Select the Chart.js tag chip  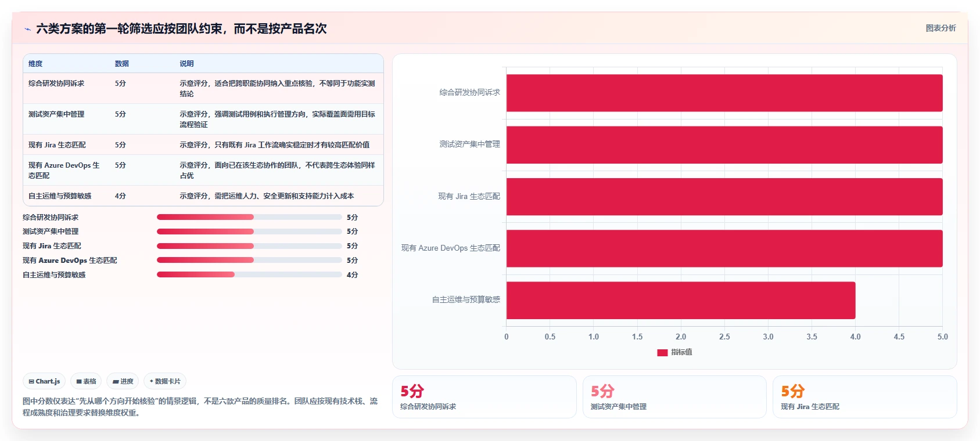click(44, 381)
